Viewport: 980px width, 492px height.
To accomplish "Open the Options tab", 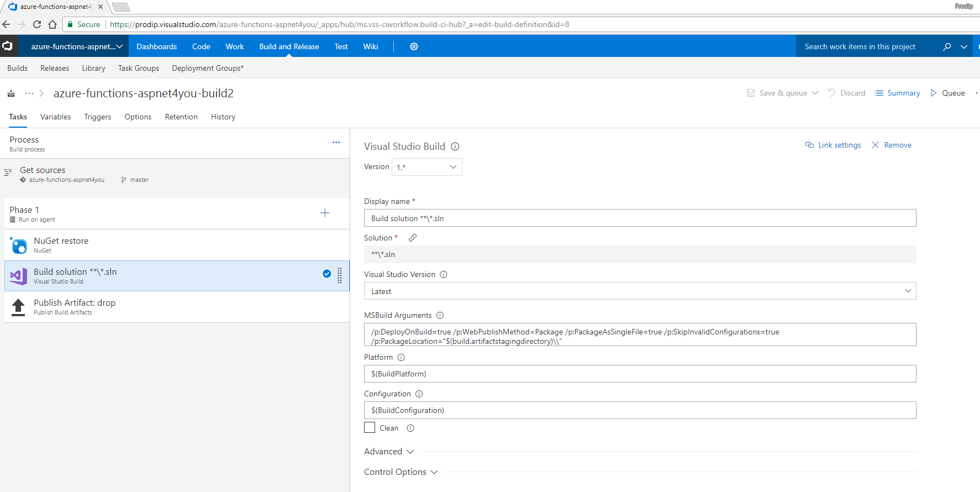I will click(x=138, y=117).
